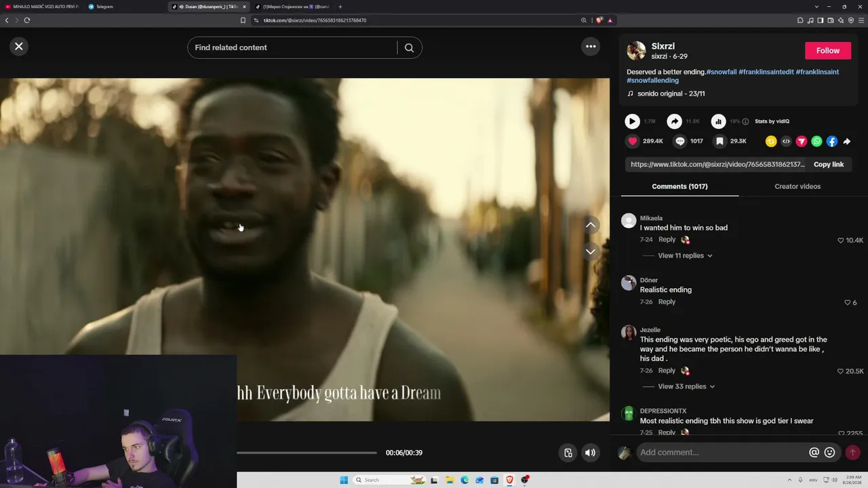
Task: Share the video to Facebook
Action: (832, 142)
